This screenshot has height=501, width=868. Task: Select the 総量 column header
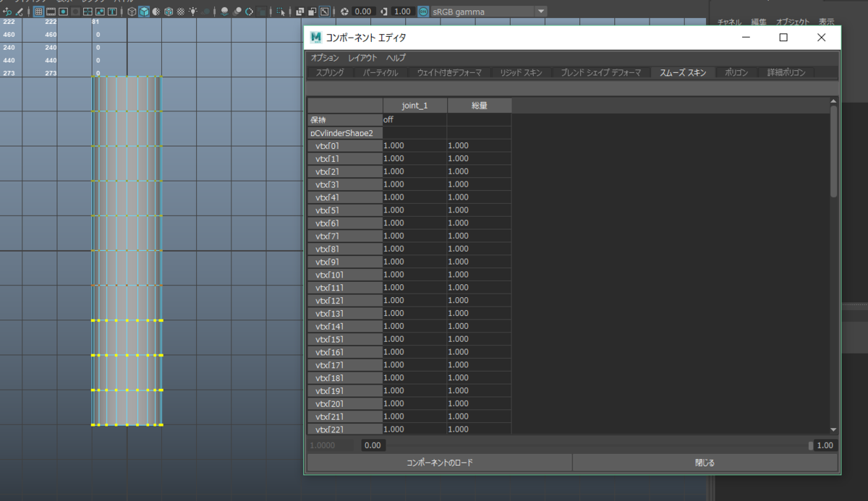click(x=479, y=106)
